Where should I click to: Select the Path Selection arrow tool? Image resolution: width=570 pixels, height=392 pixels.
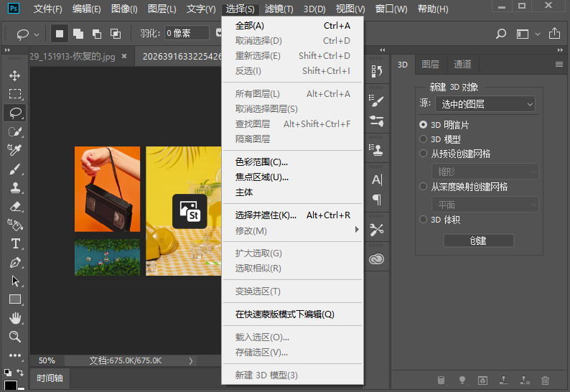15,281
